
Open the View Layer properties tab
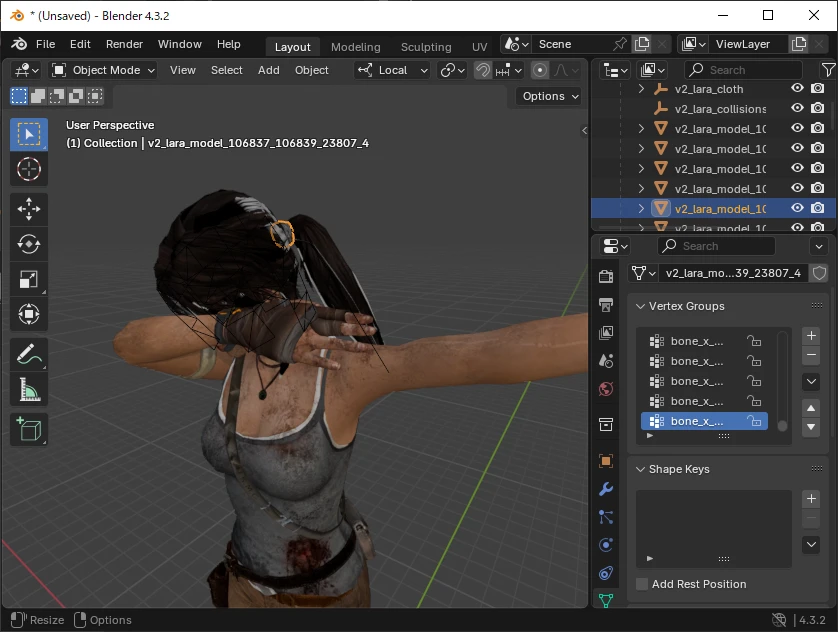(606, 333)
